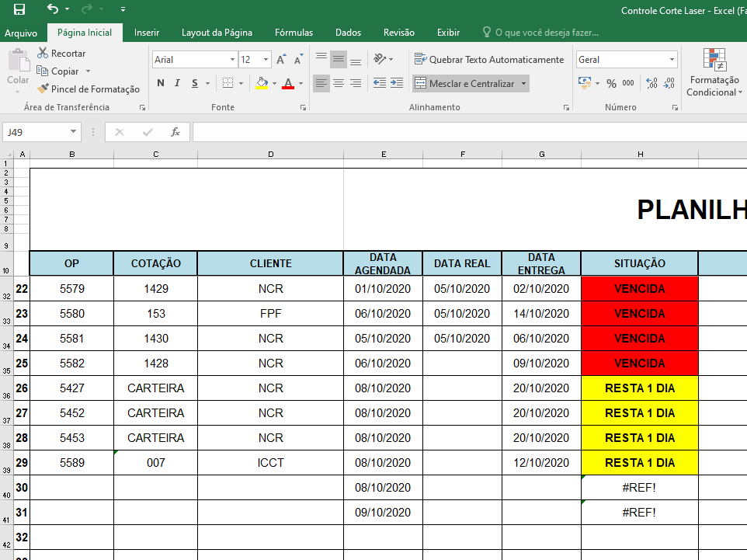Apply percent style format
The height and width of the screenshot is (560, 747).
tap(611, 83)
